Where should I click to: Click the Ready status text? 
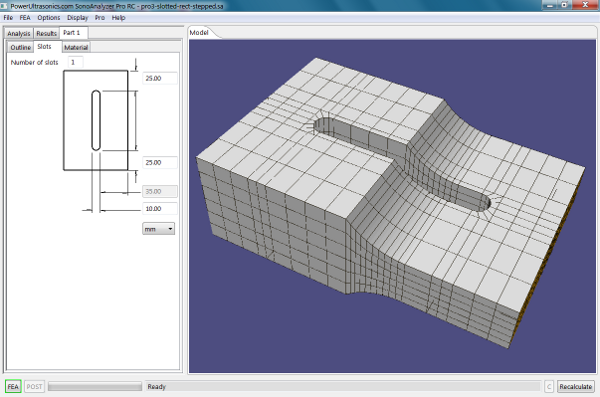157,387
